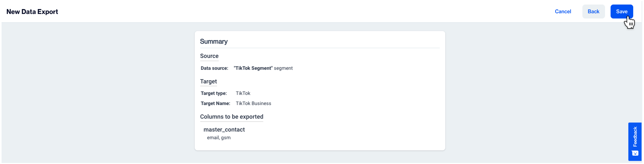Select the "TikTok Segment" source name
644x164 pixels.
click(253, 68)
